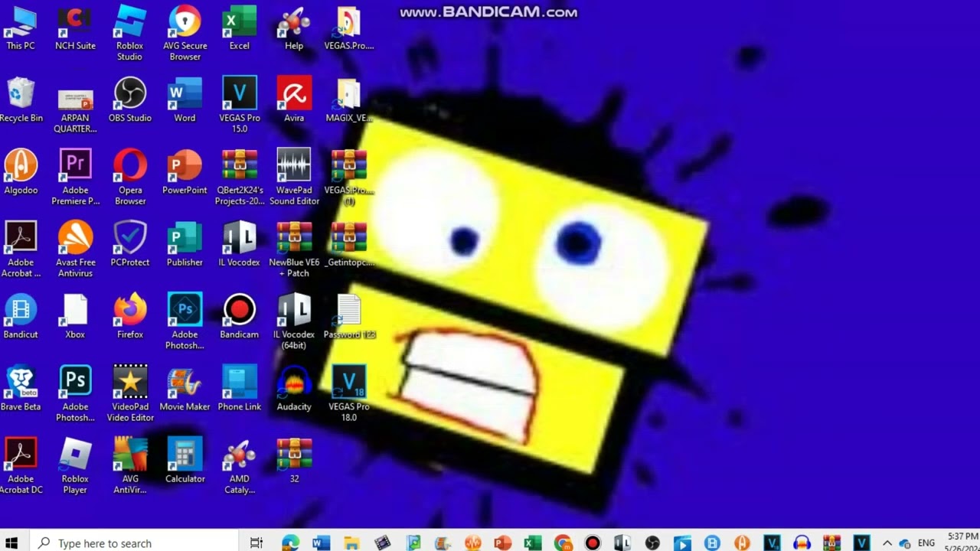Open Audacity from the taskbar
This screenshot has width=980, height=551.
pyautogui.click(x=802, y=543)
